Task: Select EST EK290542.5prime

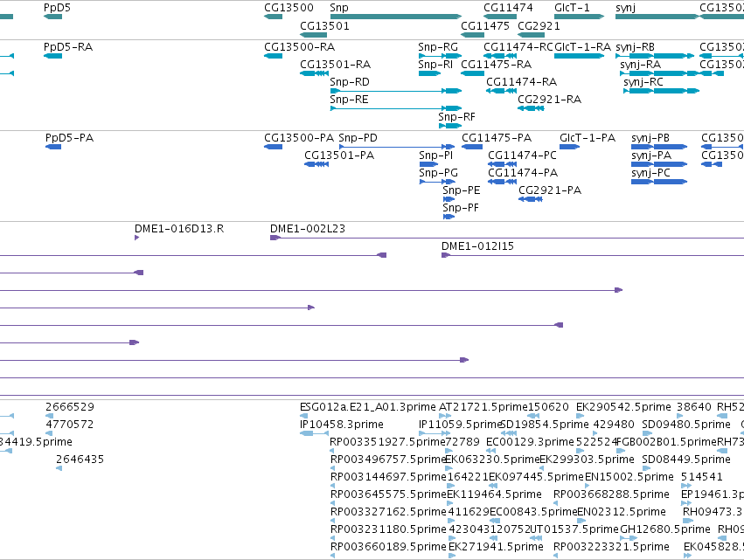Action: [x=623, y=407]
